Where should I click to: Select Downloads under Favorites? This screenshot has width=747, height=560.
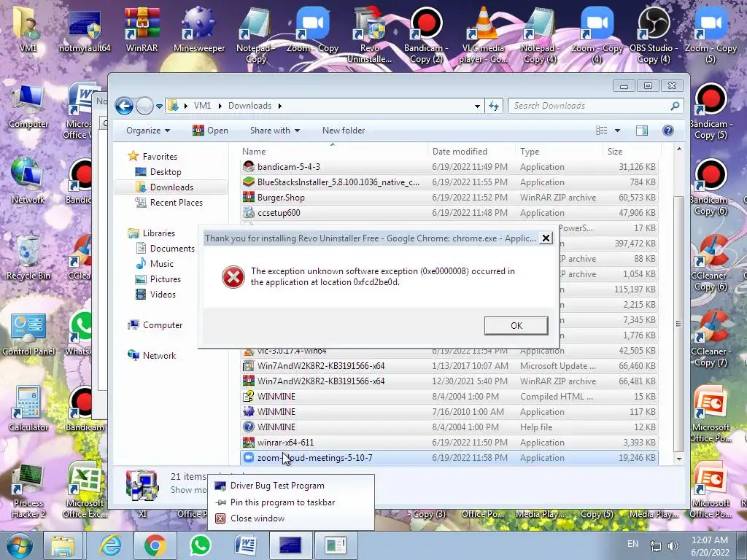click(x=171, y=187)
